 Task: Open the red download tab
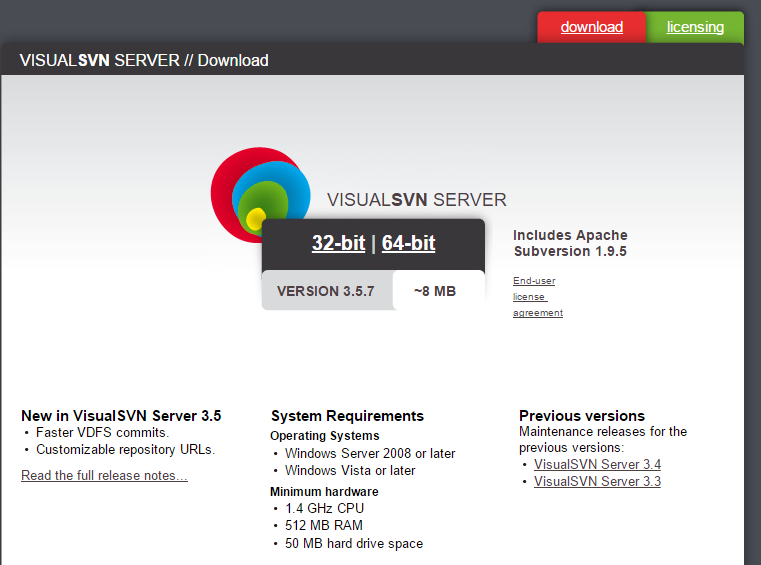pyautogui.click(x=592, y=27)
